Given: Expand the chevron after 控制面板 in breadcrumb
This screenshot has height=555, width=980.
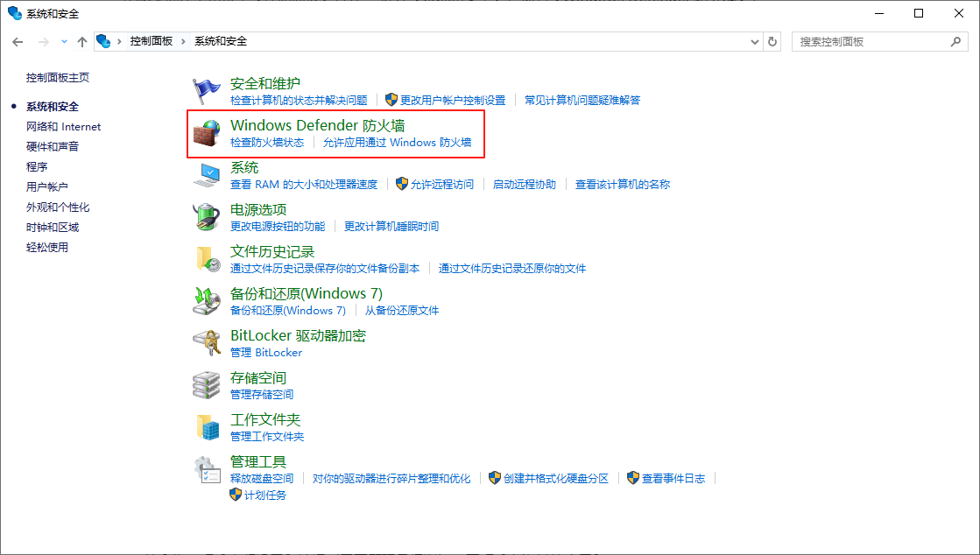Looking at the screenshot, I should click(183, 41).
